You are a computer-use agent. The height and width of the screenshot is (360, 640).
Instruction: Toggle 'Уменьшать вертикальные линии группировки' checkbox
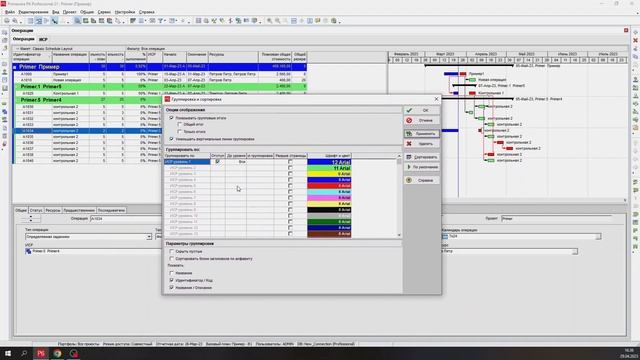(x=172, y=139)
